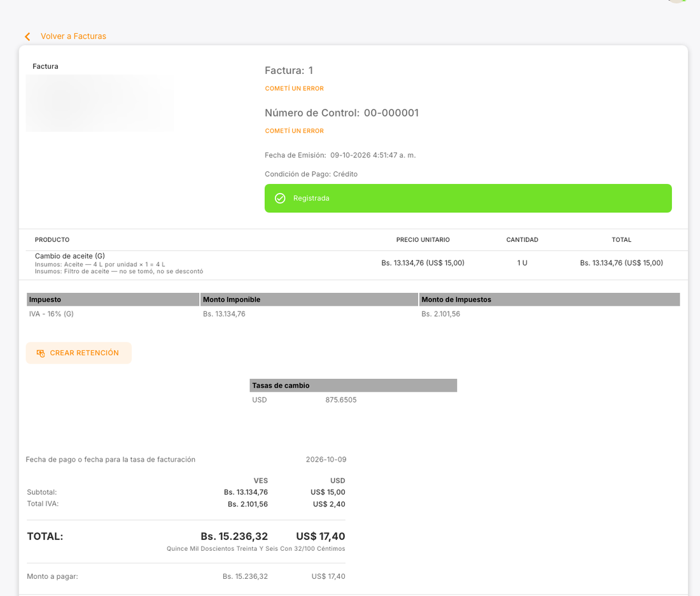
Task: Click Insumos line about Aceite 4 L
Action: point(100,264)
